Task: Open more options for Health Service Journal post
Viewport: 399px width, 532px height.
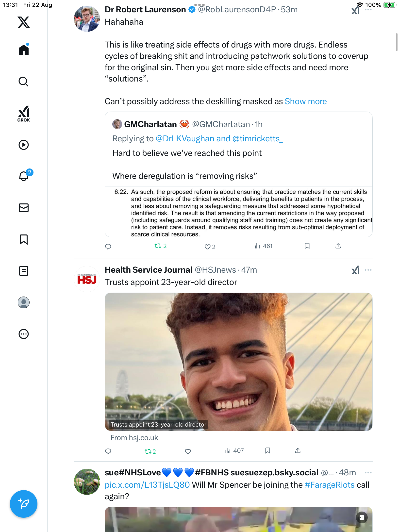Action: (368, 270)
